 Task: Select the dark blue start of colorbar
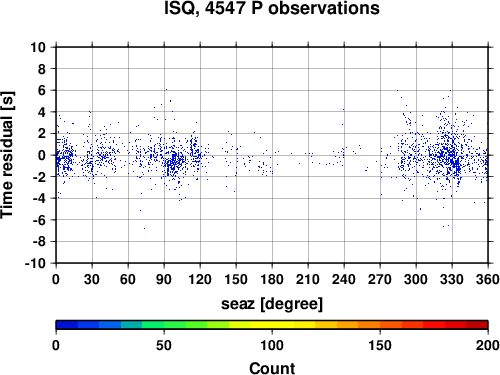67,325
